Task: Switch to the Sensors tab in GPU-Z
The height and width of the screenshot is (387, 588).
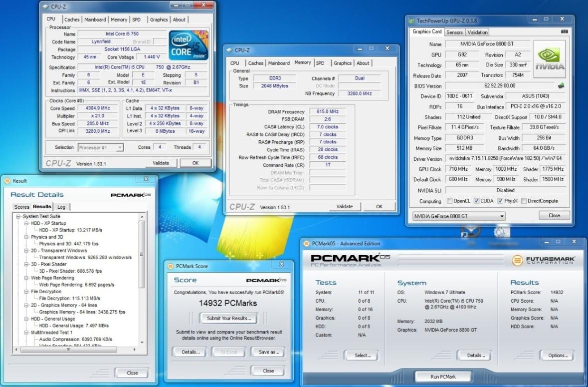Action: click(x=454, y=32)
